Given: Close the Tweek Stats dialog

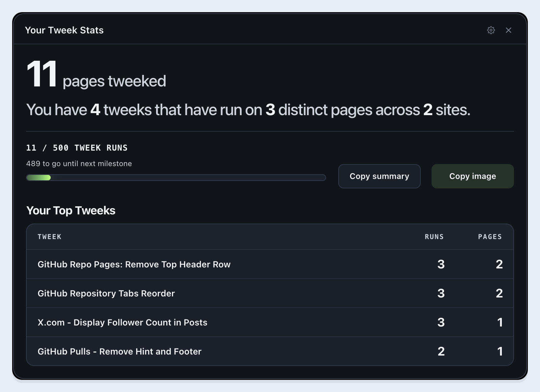Looking at the screenshot, I should (508, 30).
